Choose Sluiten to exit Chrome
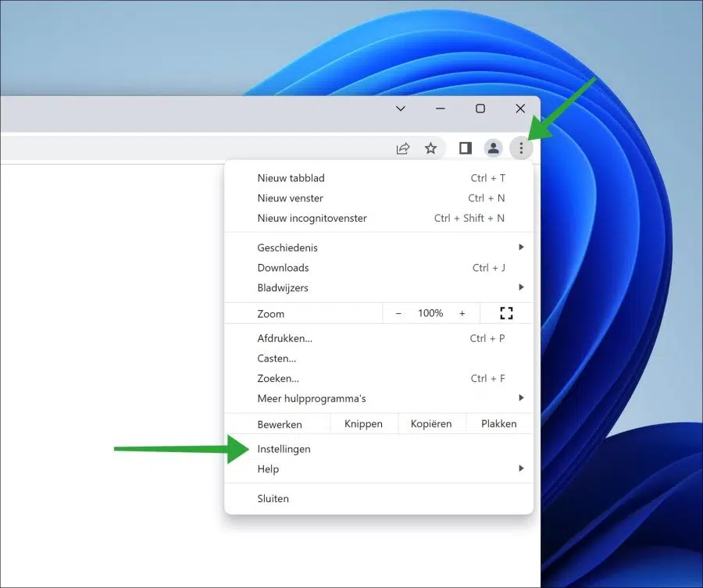Viewport: 703px width, 588px height. tap(379, 498)
